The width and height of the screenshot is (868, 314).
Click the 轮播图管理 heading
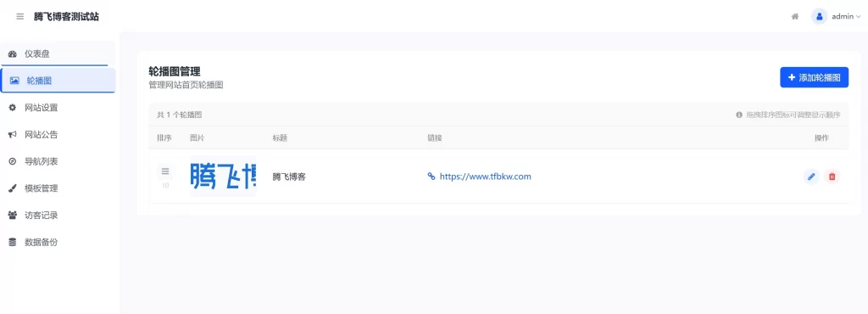[175, 71]
